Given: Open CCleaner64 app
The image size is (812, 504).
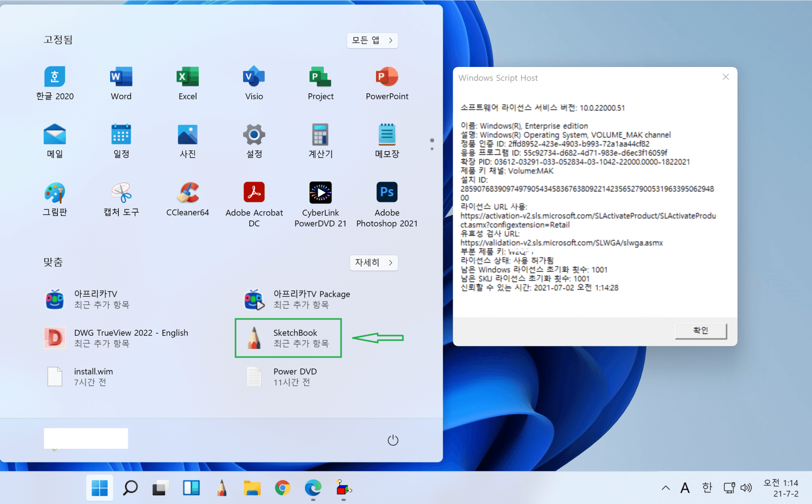Looking at the screenshot, I should click(x=188, y=200).
